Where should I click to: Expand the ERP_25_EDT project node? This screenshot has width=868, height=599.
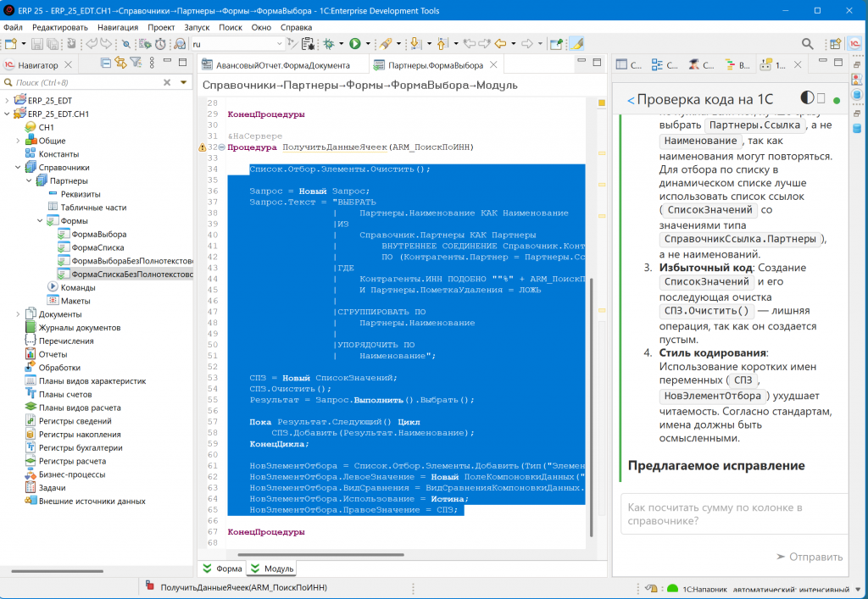pyautogui.click(x=8, y=100)
